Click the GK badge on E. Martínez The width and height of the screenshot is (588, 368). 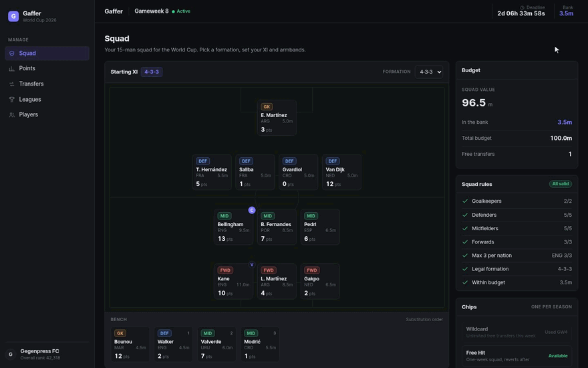[x=267, y=107]
